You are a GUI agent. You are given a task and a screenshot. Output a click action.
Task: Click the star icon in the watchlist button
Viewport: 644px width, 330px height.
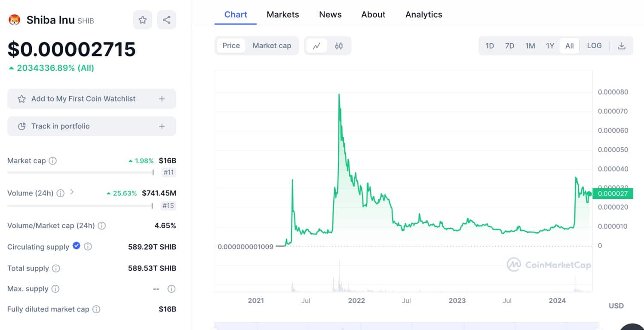point(21,99)
